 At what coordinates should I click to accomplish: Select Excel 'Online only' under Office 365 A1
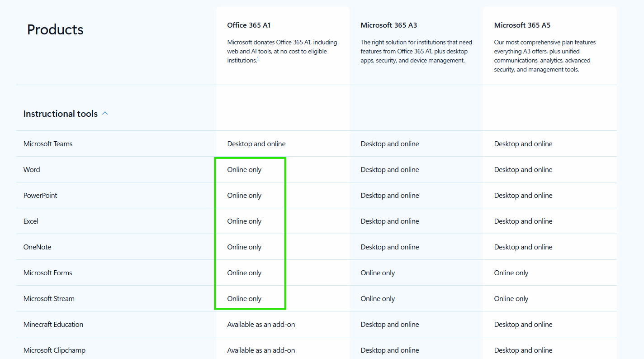(x=244, y=221)
